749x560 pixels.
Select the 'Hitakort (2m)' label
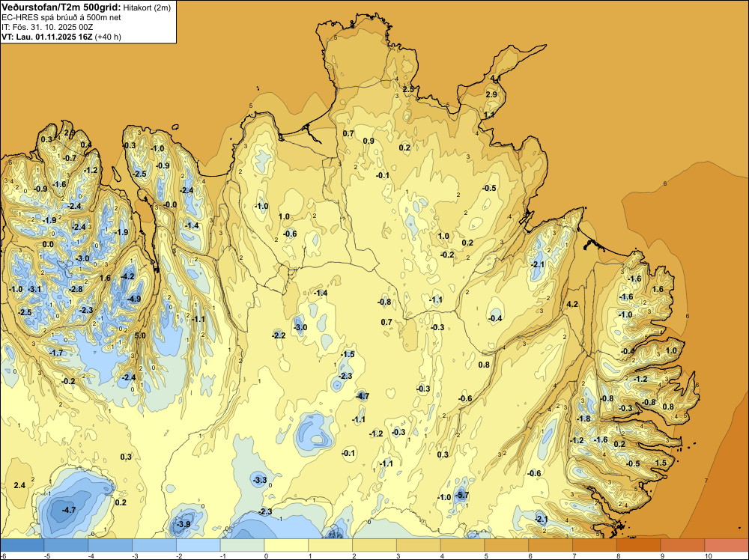point(147,7)
